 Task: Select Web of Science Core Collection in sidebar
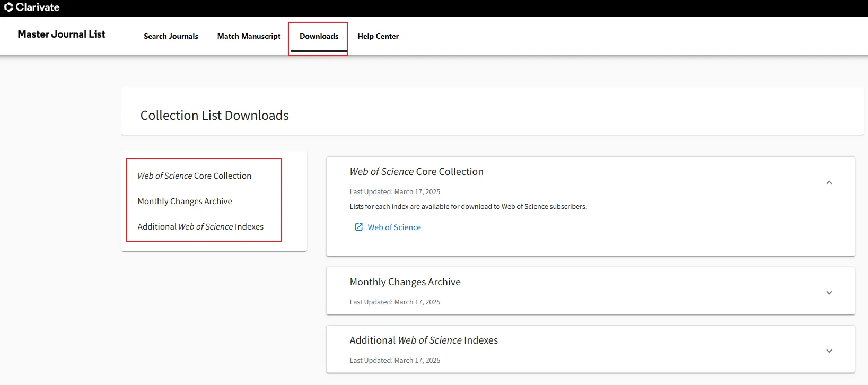(x=194, y=176)
